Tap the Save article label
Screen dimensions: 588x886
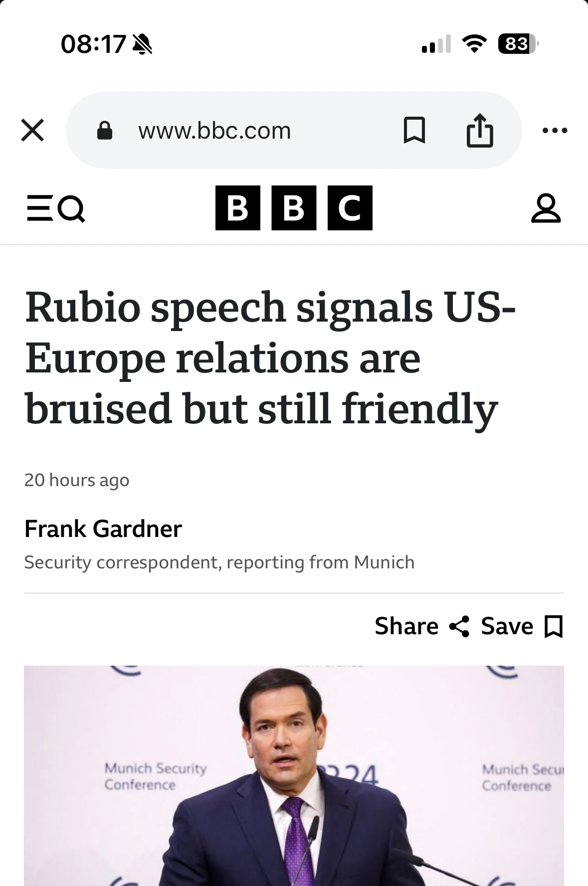[507, 626]
